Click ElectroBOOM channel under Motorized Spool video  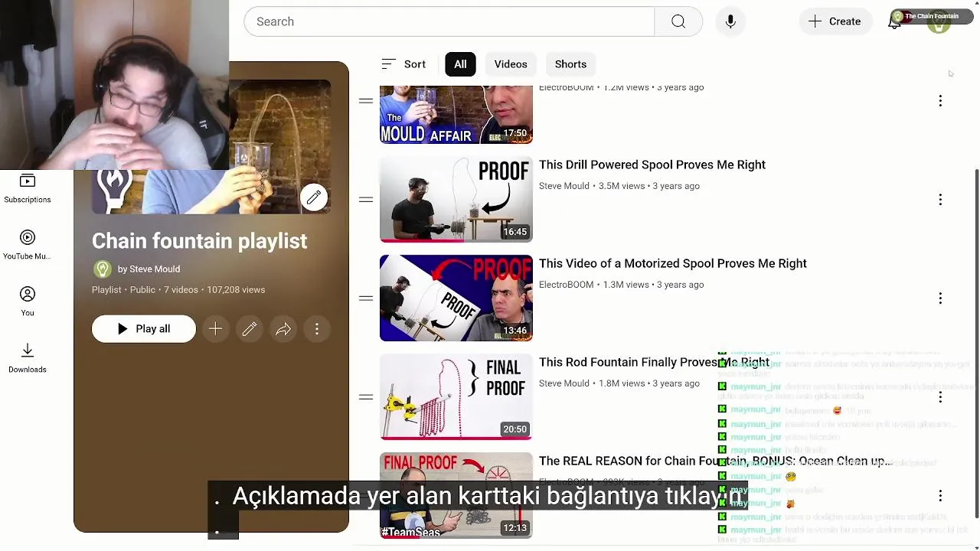[567, 285]
